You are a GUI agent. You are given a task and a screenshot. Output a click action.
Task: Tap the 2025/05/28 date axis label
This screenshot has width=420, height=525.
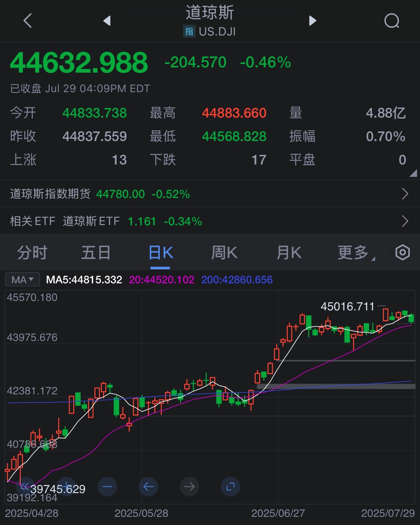coord(141,513)
